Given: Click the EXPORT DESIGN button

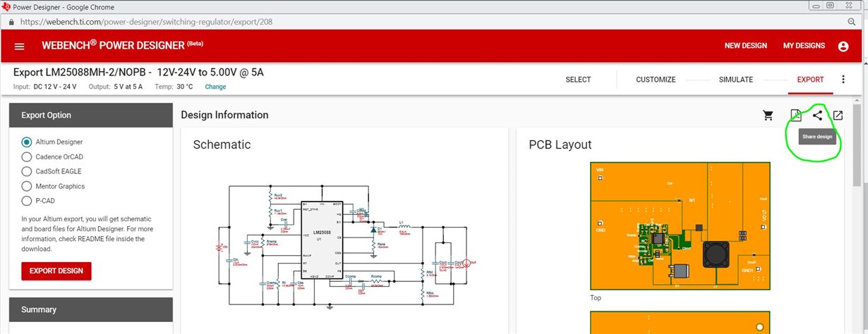Looking at the screenshot, I should pos(56,271).
